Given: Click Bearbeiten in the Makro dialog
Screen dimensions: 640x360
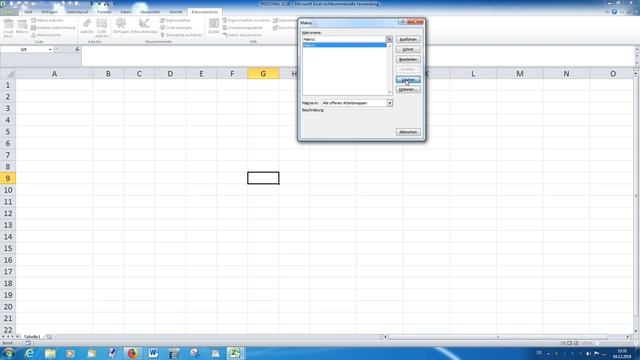Looking at the screenshot, I should point(408,60).
